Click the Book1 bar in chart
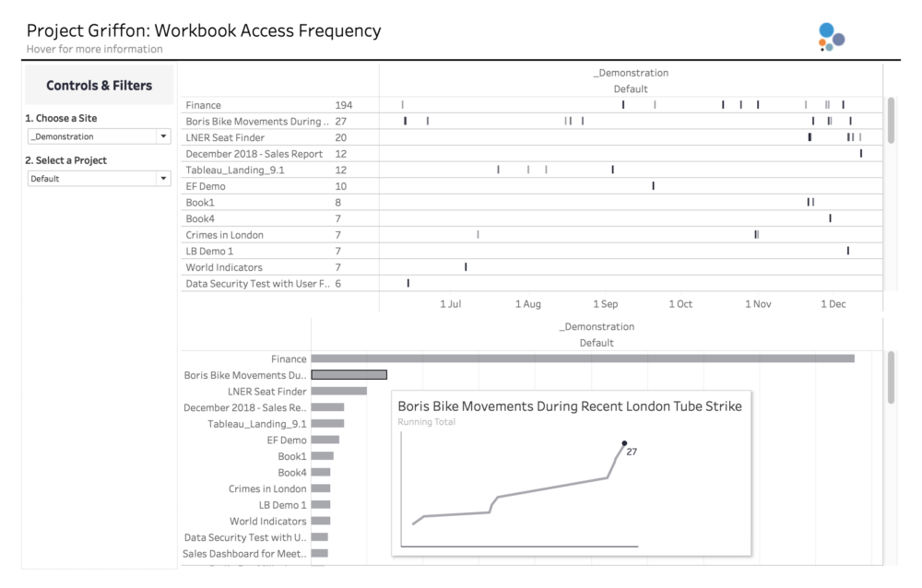 pyautogui.click(x=322, y=455)
